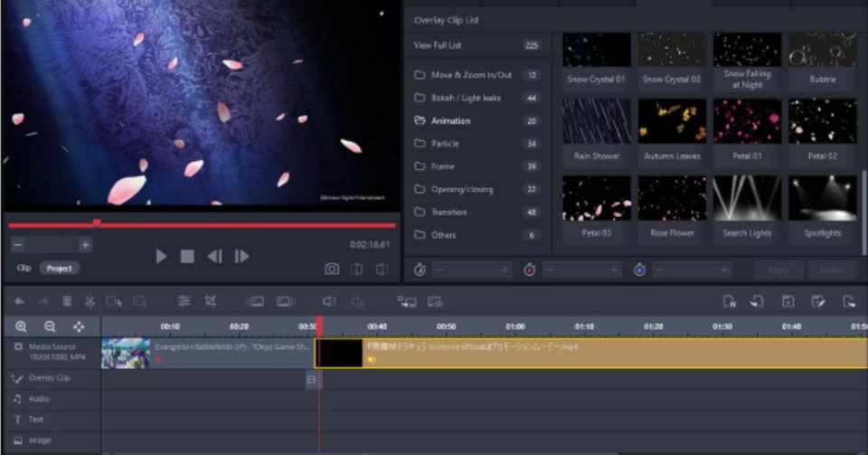Image resolution: width=868 pixels, height=455 pixels.
Task: Select the first video clip on Media Source track
Action: coord(208,353)
